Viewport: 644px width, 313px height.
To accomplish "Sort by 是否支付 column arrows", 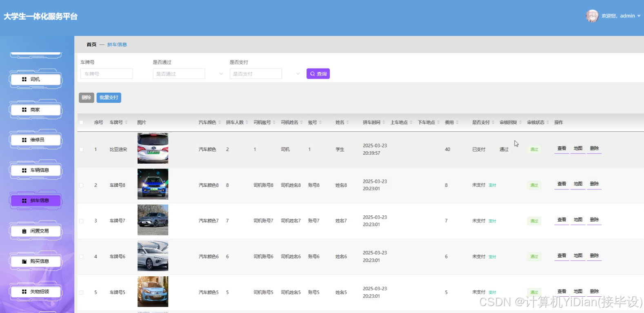I will coord(493,122).
